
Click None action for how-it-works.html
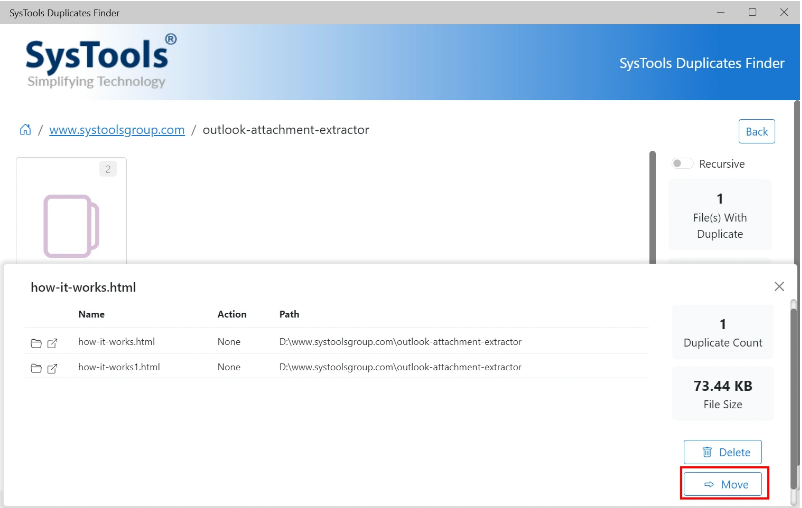click(229, 342)
